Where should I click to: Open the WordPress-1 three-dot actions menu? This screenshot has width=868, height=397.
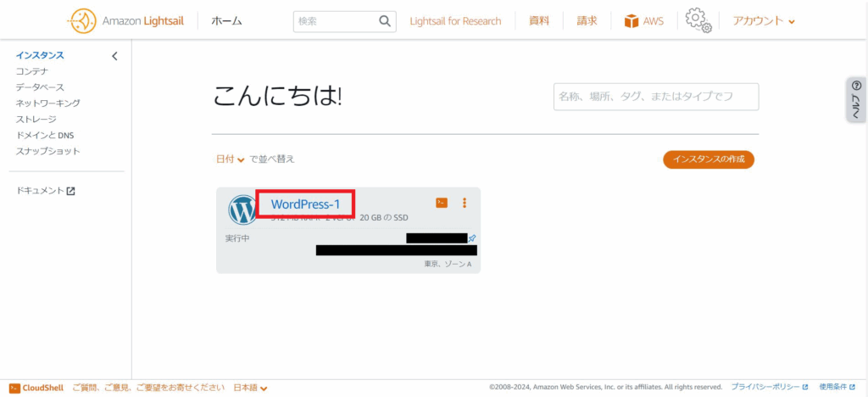[x=465, y=203]
